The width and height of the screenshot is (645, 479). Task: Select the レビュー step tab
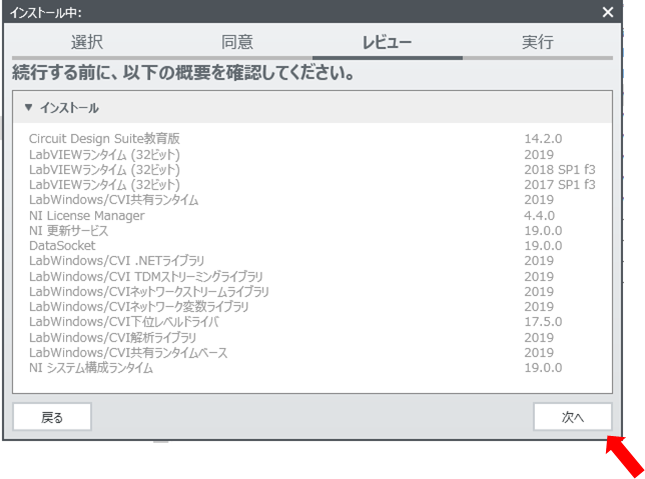(387, 42)
